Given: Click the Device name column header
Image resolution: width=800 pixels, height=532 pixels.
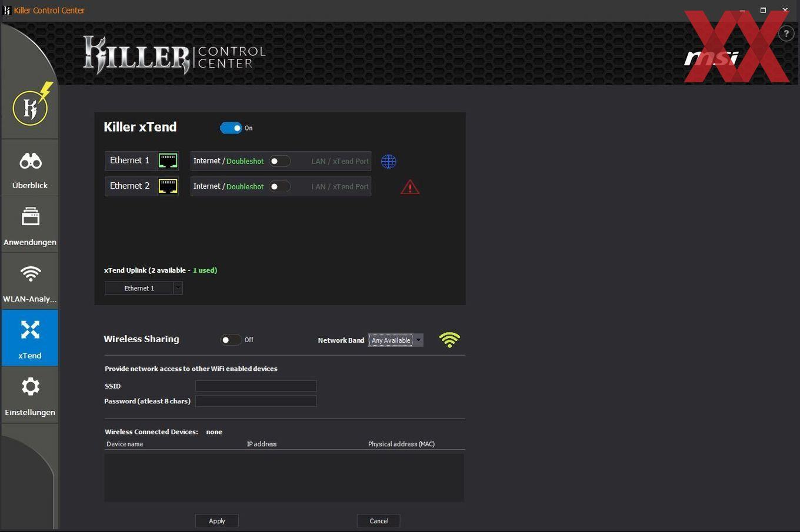Looking at the screenshot, I should 125,444.
